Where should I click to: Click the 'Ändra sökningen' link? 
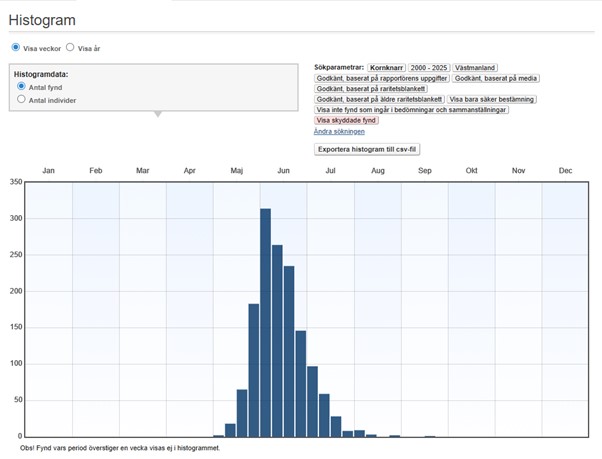339,131
